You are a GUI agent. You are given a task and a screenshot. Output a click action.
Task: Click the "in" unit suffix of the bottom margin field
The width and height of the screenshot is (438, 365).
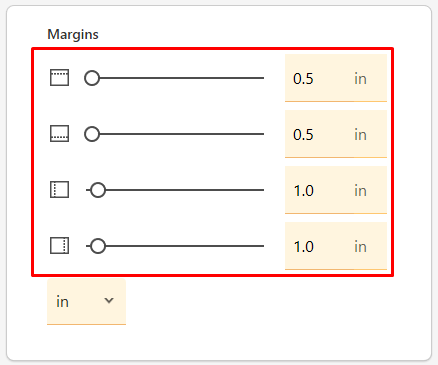pyautogui.click(x=360, y=135)
